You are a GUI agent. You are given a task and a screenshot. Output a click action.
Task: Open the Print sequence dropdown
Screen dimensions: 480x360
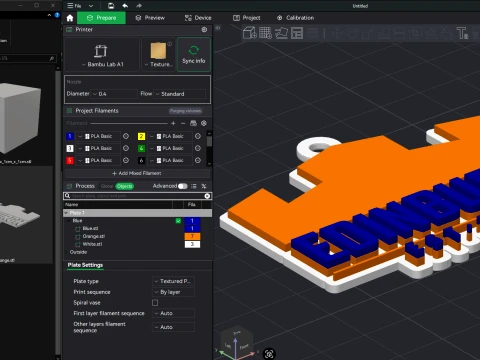pyautogui.click(x=173, y=292)
